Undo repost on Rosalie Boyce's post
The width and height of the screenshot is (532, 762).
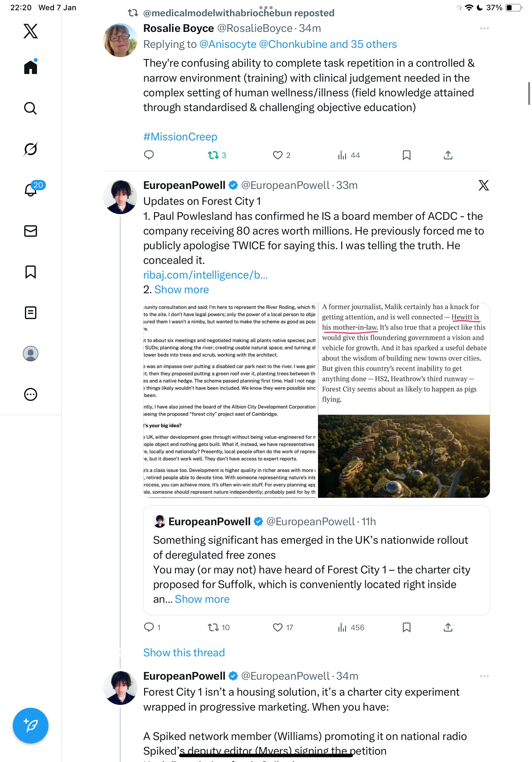point(213,155)
